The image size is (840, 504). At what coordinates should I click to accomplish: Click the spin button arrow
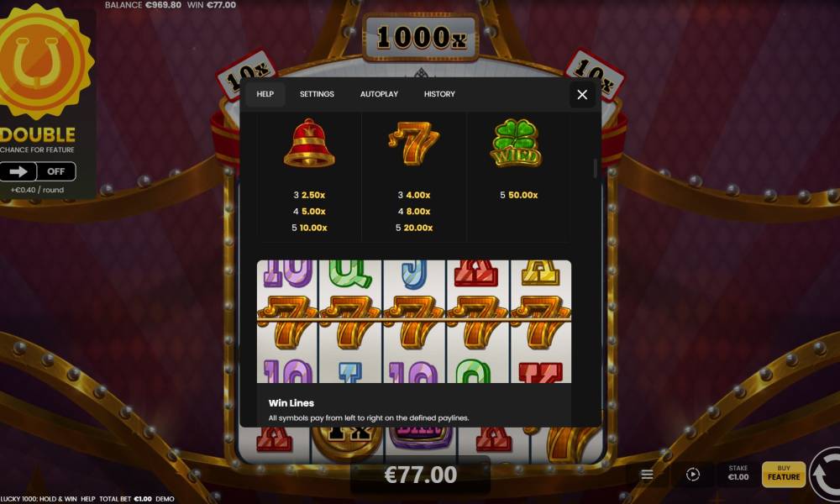[x=825, y=475]
